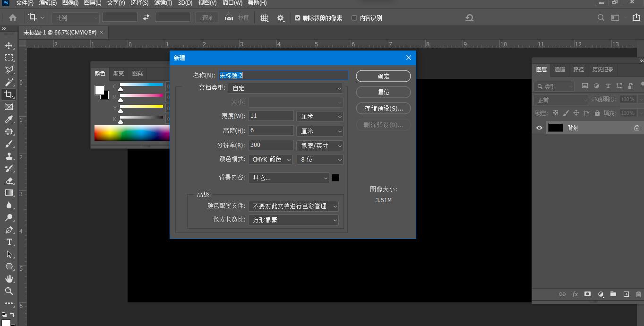644x326 pixels.
Task: Select the Zoom tool
Action: click(x=9, y=291)
